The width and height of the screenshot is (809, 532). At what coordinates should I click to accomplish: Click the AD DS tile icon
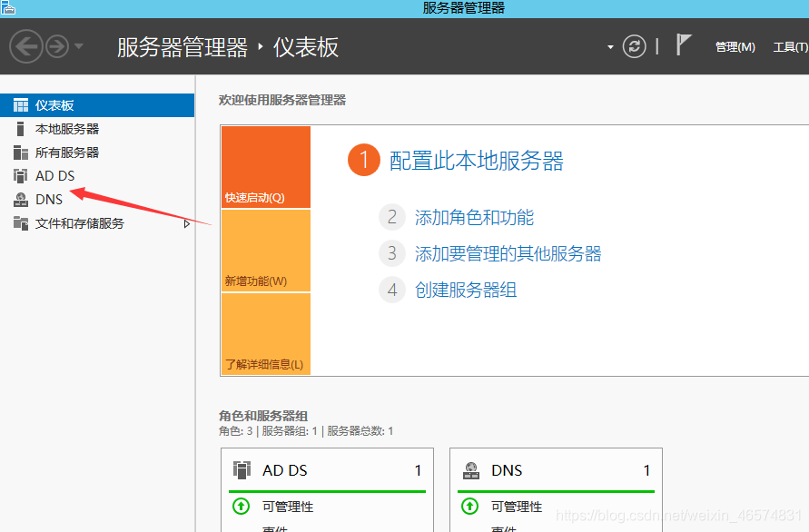click(242, 470)
